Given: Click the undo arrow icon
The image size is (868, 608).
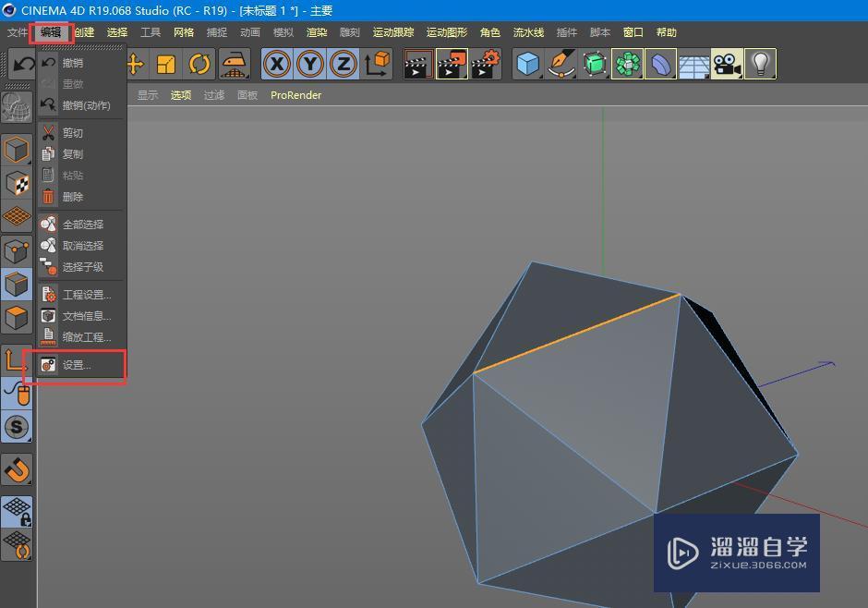Looking at the screenshot, I should pyautogui.click(x=23, y=63).
